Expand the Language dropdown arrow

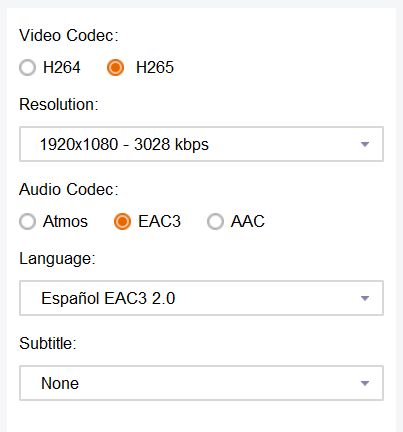(x=365, y=298)
